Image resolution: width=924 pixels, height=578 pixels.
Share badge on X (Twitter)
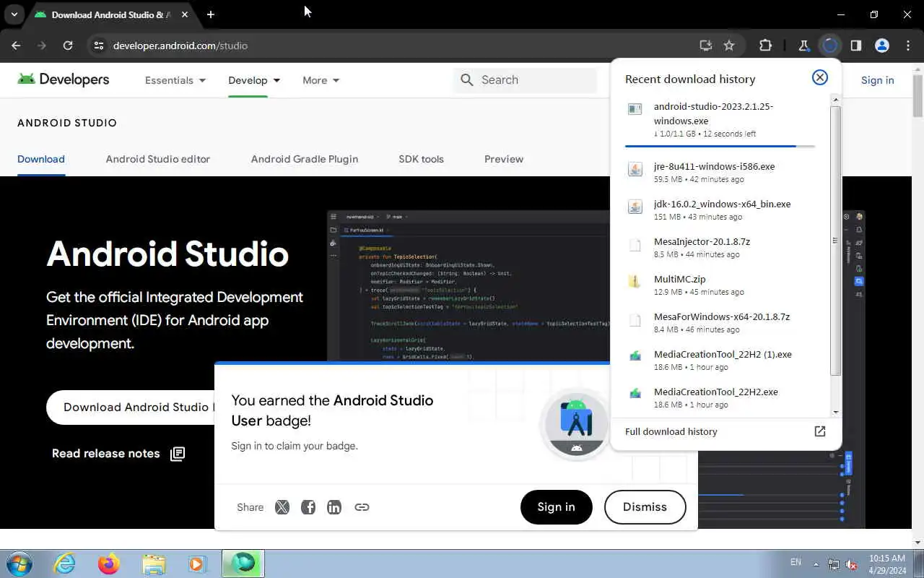coord(282,507)
